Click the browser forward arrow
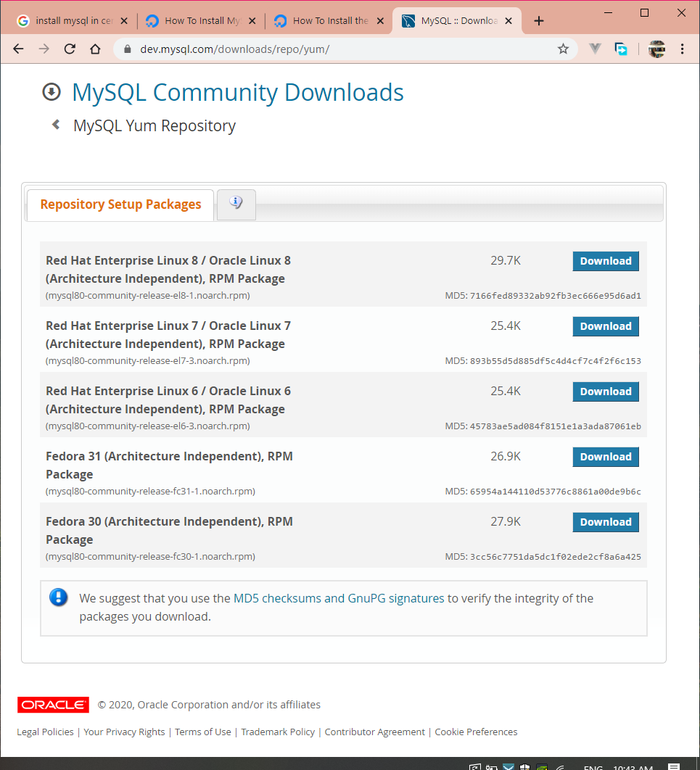Image resolution: width=700 pixels, height=770 pixels. 44,49
